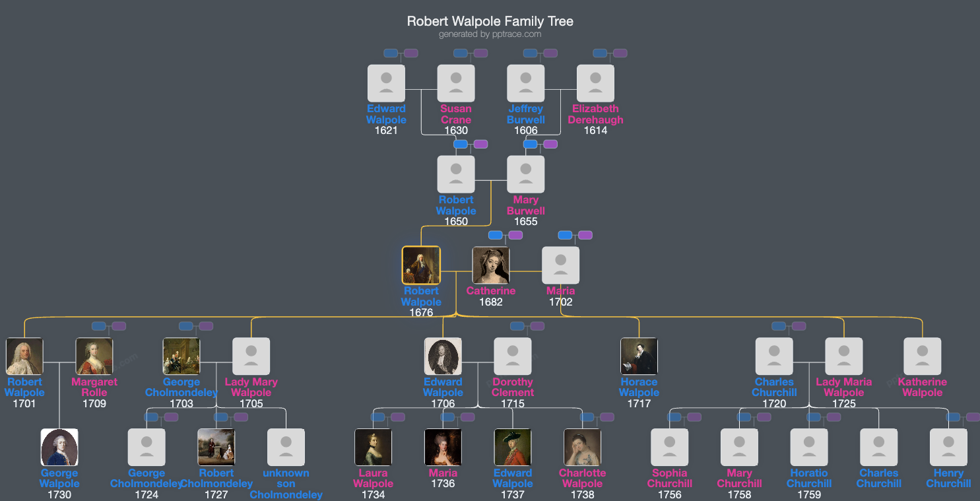Click the purple parent icon above Elizabeth Derehaugh
Screen dimensions: 980x501
click(620, 53)
